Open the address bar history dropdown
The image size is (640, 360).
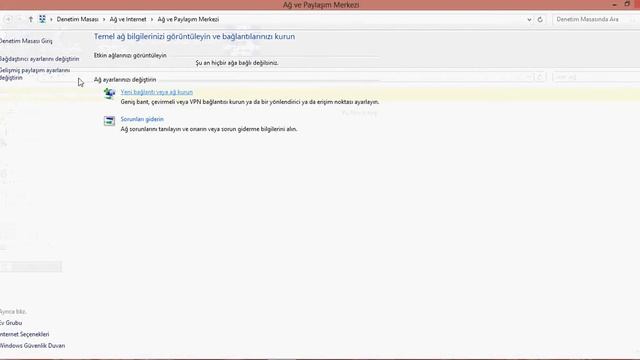pos(529,19)
